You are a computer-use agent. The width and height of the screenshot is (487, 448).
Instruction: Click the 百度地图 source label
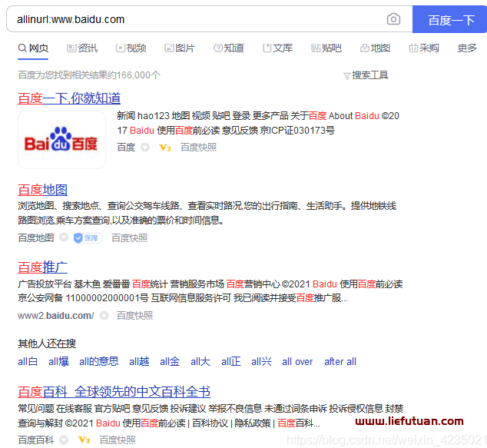[x=36, y=238]
